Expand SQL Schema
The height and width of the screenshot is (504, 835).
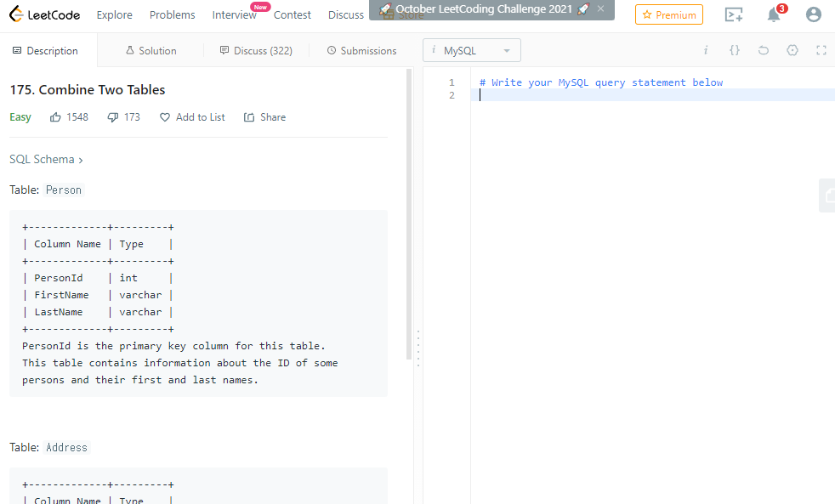pos(46,159)
